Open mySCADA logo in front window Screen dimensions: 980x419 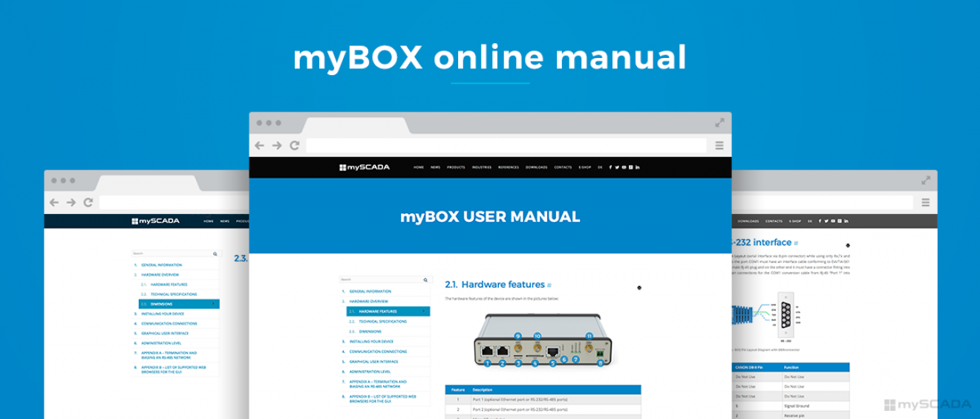tap(365, 167)
